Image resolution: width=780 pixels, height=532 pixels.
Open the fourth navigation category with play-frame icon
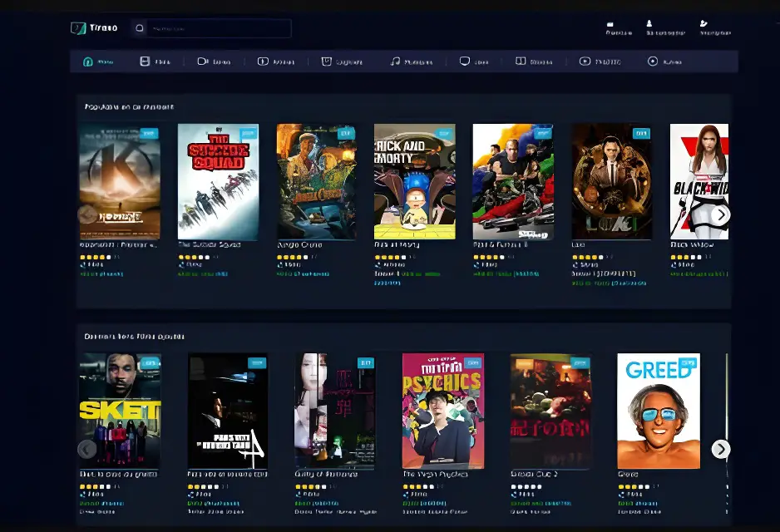[276, 62]
